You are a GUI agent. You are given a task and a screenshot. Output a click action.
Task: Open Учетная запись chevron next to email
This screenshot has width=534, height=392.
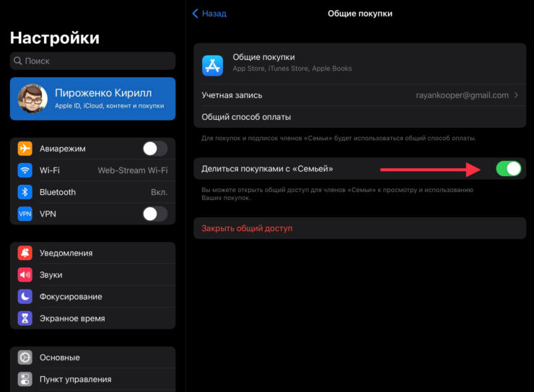click(516, 95)
